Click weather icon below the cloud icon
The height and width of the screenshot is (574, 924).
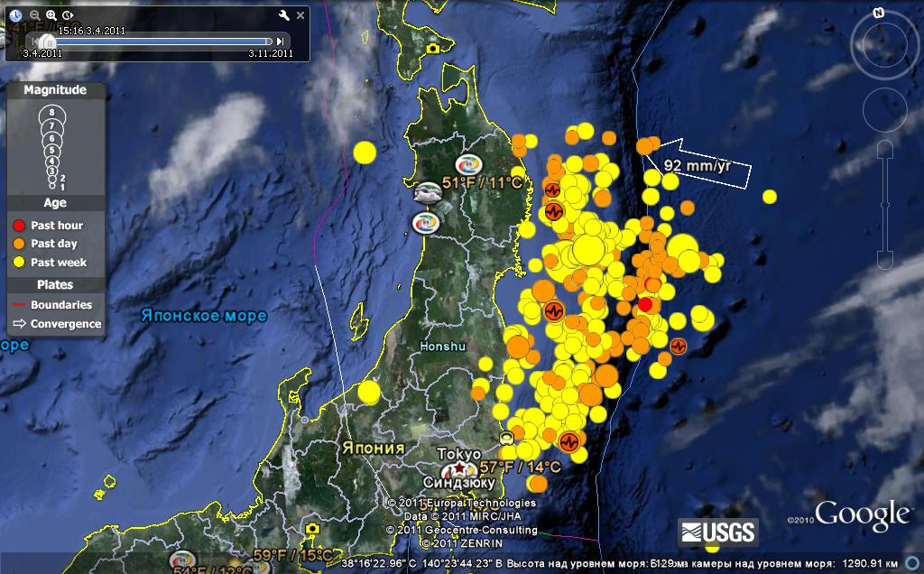point(426,223)
